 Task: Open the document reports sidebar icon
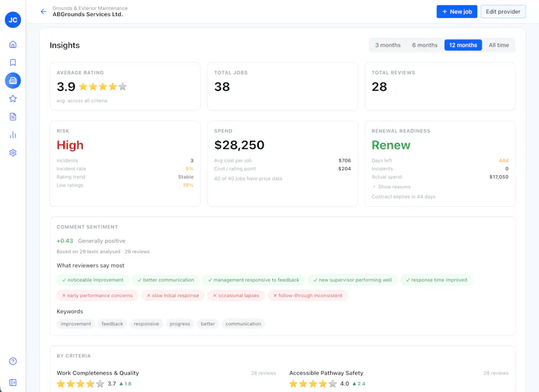point(13,117)
